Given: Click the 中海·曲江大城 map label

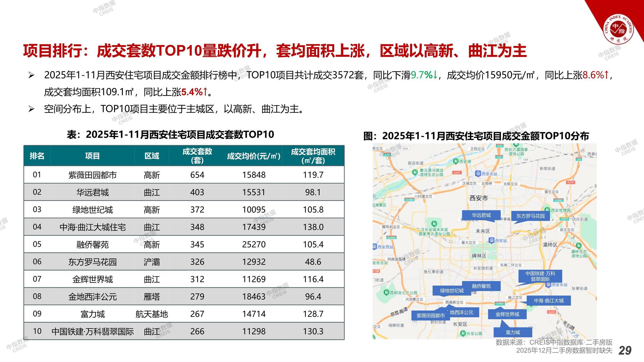Looking at the screenshot, I should pos(548,301).
